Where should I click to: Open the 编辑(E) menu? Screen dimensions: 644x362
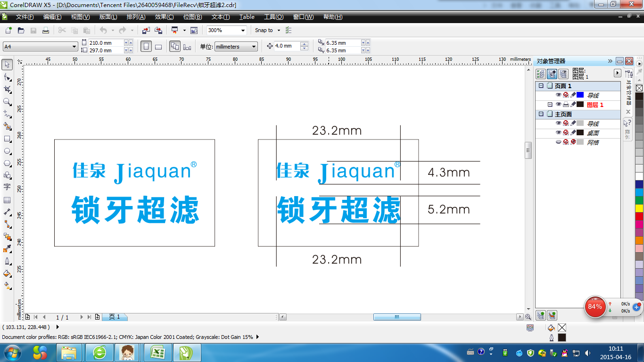[x=52, y=17]
